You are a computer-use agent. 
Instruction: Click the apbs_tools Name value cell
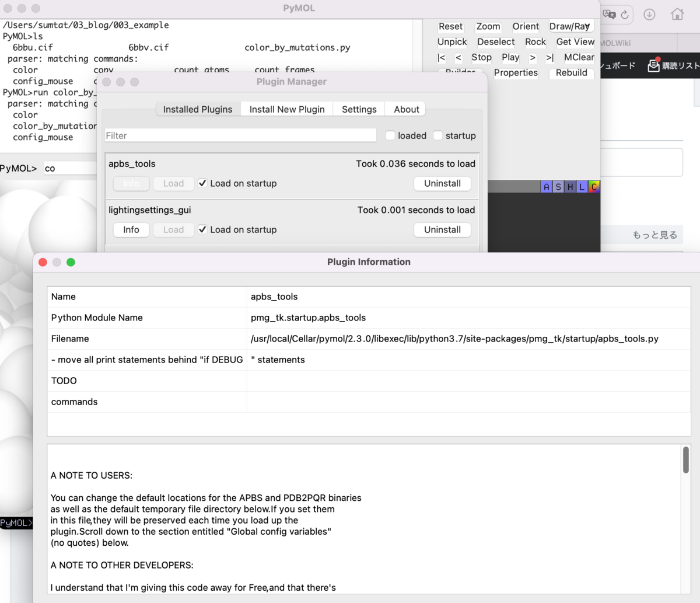[x=469, y=297]
